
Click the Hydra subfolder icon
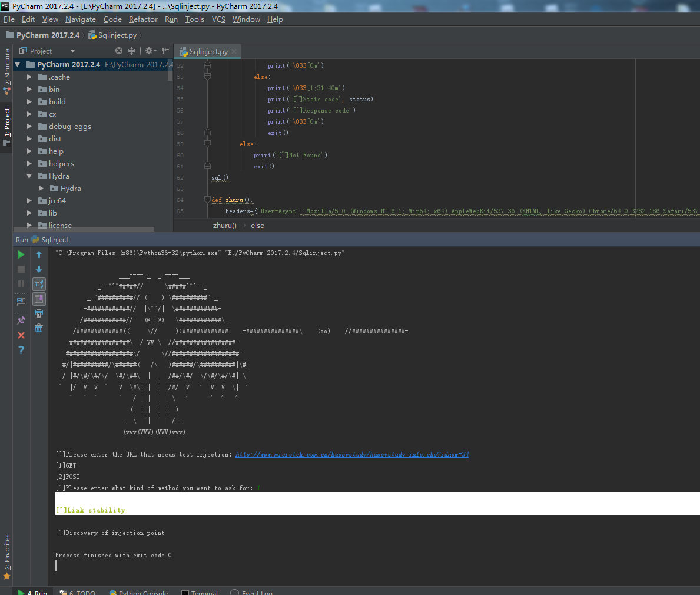(54, 188)
